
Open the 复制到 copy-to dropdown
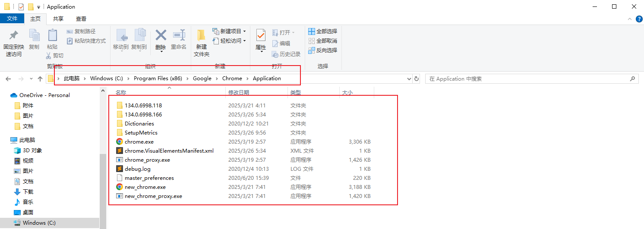[139, 41]
